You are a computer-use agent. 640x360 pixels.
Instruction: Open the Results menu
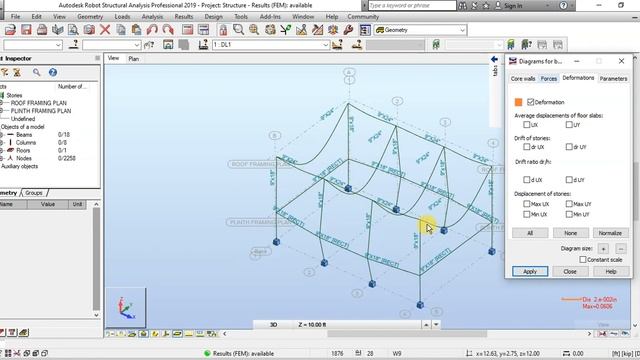pyautogui.click(x=184, y=17)
